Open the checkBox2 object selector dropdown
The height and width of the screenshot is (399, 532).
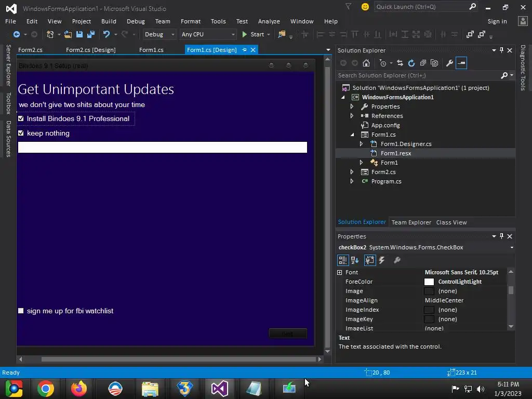[x=512, y=247]
